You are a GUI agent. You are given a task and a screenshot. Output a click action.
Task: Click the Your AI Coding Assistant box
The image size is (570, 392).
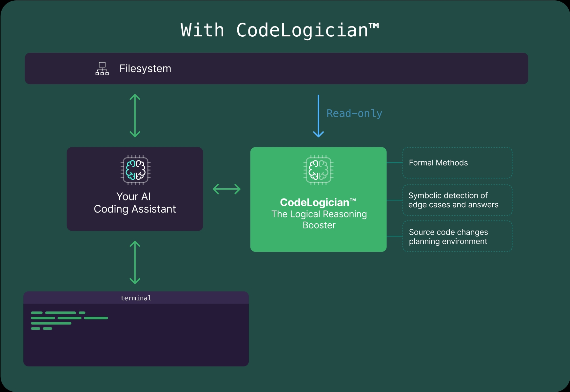pyautogui.click(x=135, y=189)
